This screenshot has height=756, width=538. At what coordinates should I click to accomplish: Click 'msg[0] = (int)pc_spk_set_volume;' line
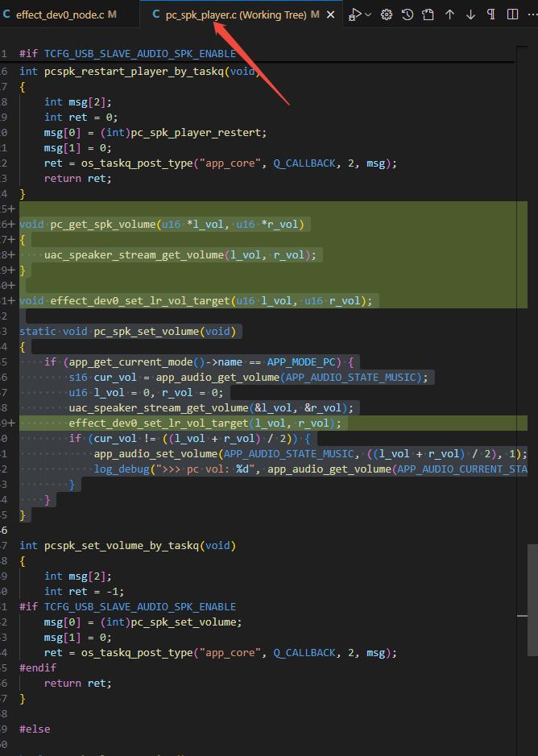point(143,622)
